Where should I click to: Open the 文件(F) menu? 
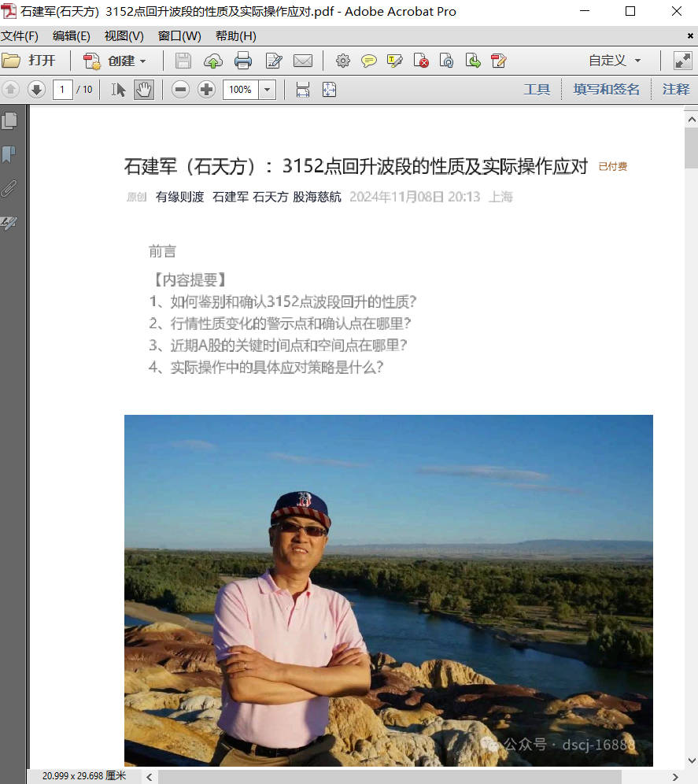[x=20, y=36]
